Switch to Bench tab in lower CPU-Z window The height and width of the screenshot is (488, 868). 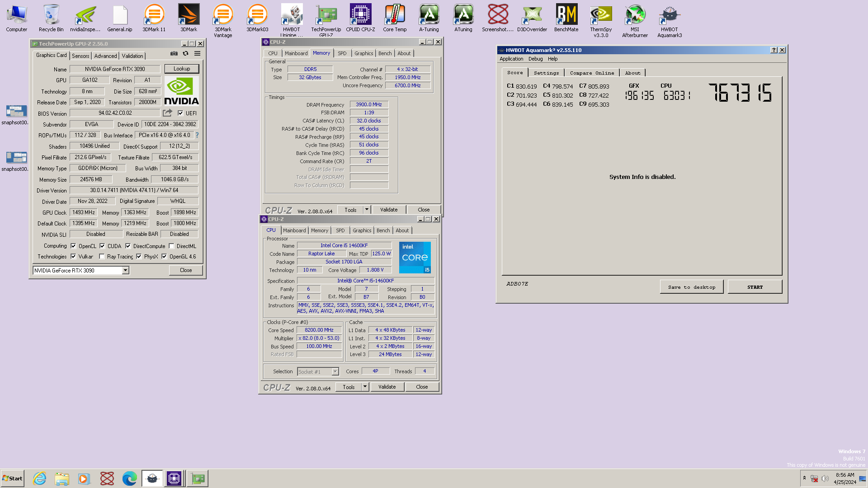(x=383, y=230)
